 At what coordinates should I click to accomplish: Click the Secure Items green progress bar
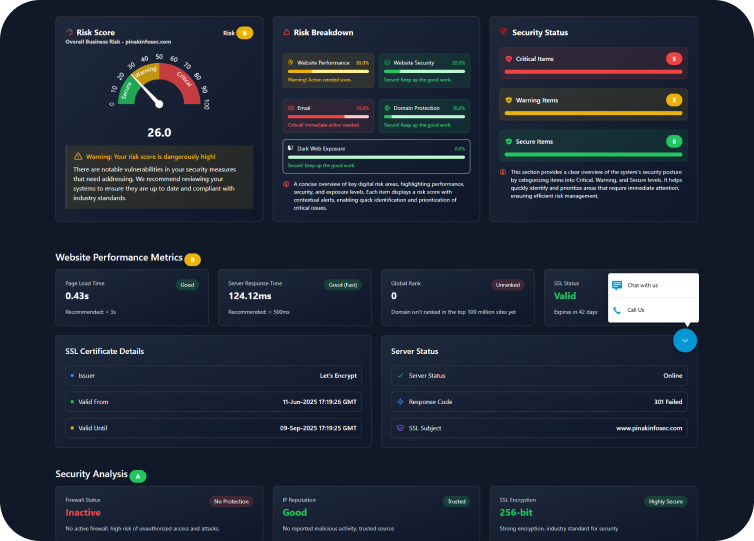[x=593, y=154]
